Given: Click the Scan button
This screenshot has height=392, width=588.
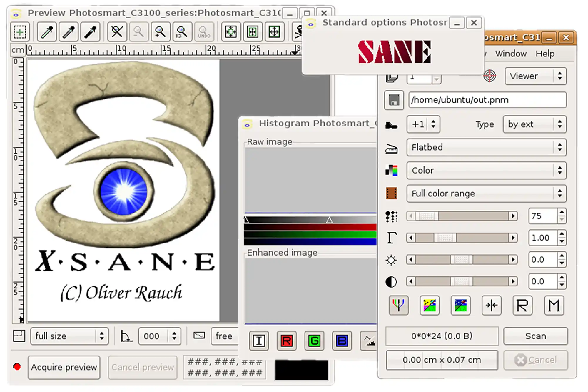Looking at the screenshot, I should click(x=535, y=336).
